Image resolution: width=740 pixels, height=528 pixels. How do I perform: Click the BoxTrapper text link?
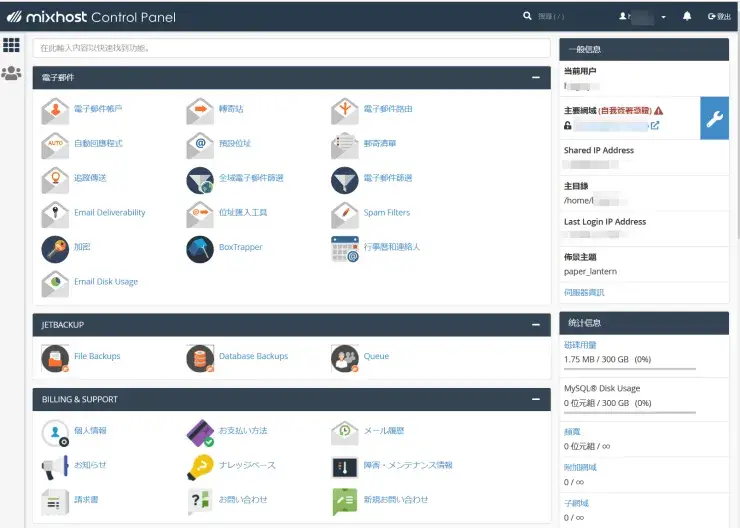[x=241, y=247]
